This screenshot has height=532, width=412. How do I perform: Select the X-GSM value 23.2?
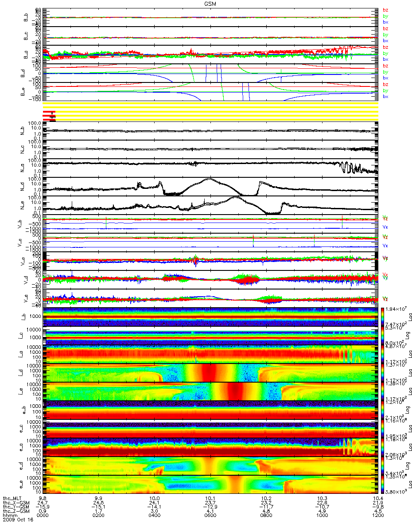point(266,502)
